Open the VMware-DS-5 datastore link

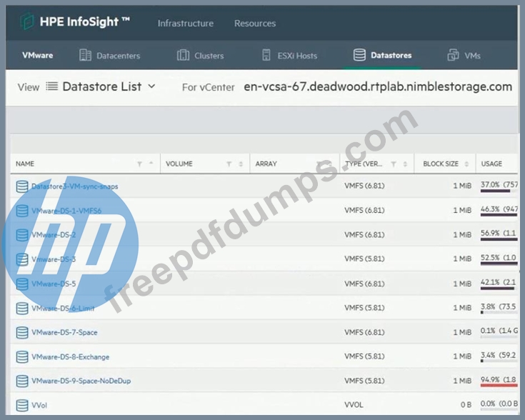click(x=54, y=284)
